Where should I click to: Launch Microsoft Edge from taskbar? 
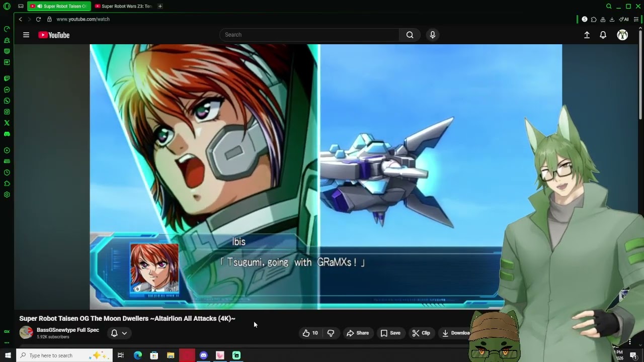[x=137, y=355]
